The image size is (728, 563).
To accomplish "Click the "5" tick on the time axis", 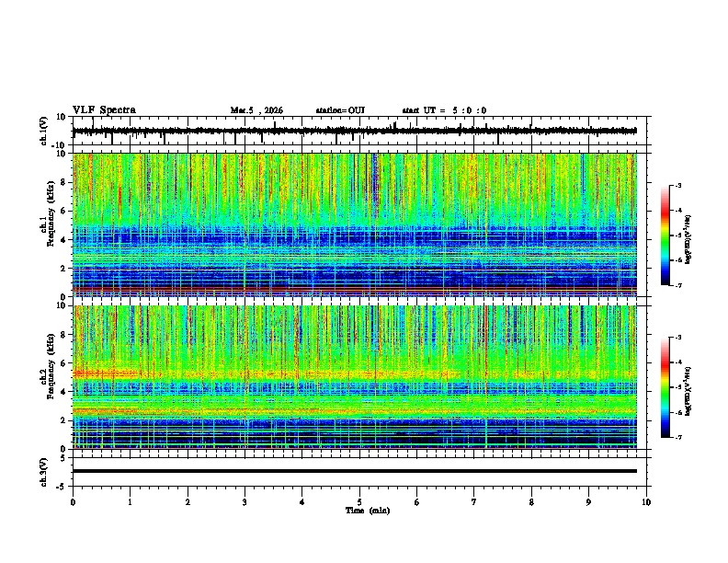I will (359, 502).
